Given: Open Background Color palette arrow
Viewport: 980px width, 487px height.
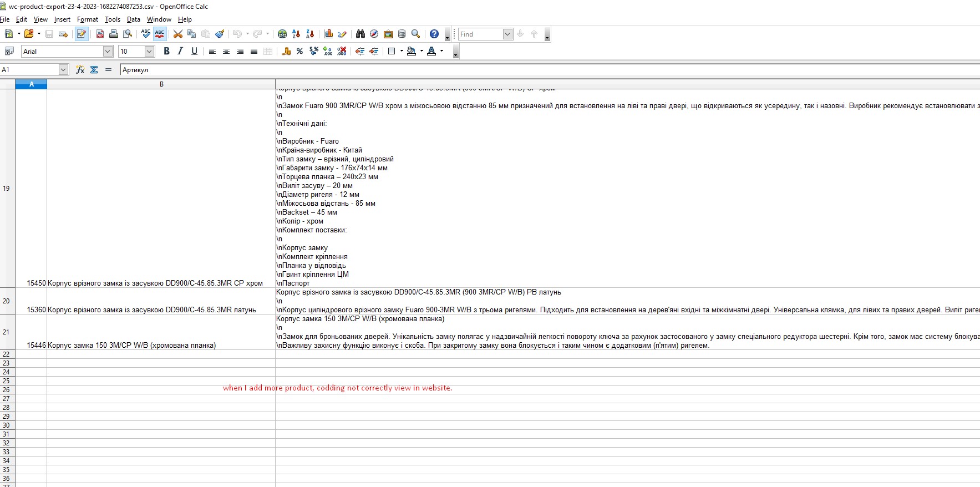Looking at the screenshot, I should coord(422,51).
